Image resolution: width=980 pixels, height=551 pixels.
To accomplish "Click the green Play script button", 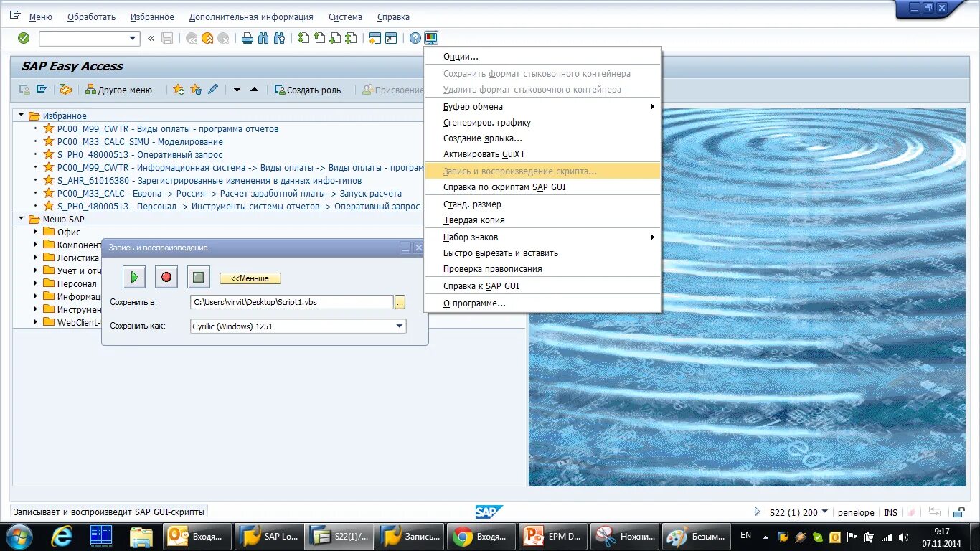I will pos(133,277).
